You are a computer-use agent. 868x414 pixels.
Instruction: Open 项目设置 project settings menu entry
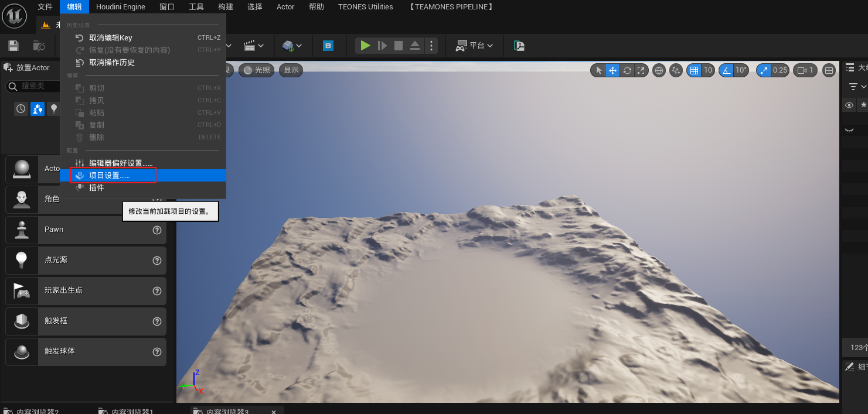click(109, 176)
